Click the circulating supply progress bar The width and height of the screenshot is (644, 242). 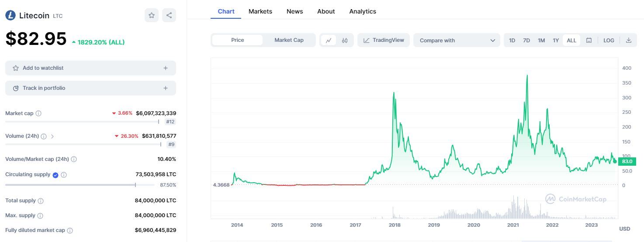pos(80,185)
